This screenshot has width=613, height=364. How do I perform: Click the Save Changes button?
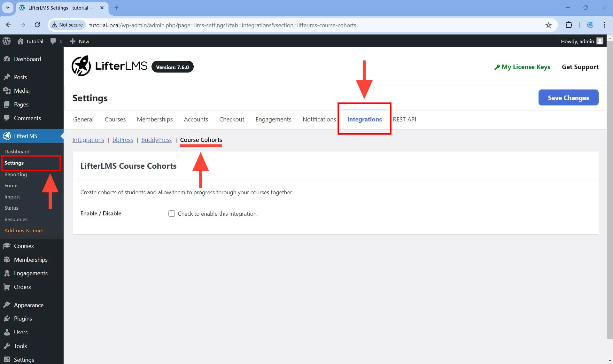(x=568, y=97)
